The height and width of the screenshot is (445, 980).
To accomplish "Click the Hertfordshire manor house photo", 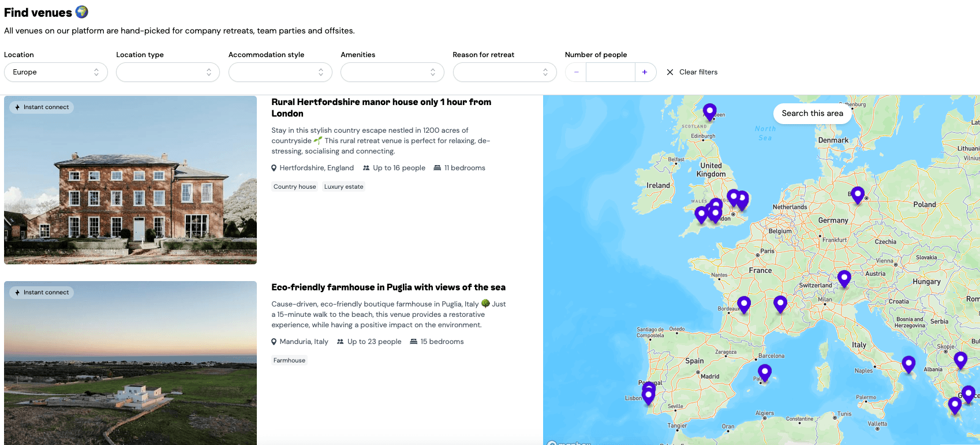I will click(x=130, y=180).
